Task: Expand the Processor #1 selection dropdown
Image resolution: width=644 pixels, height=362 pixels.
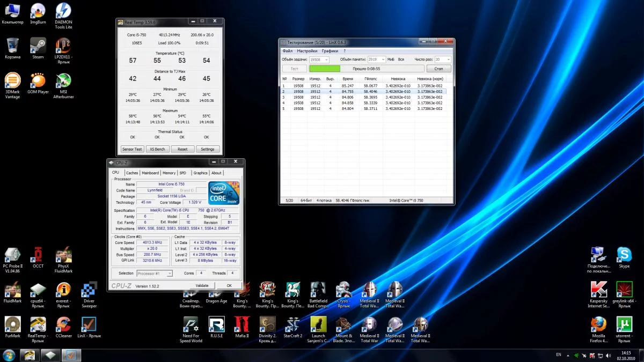Action: click(x=170, y=274)
